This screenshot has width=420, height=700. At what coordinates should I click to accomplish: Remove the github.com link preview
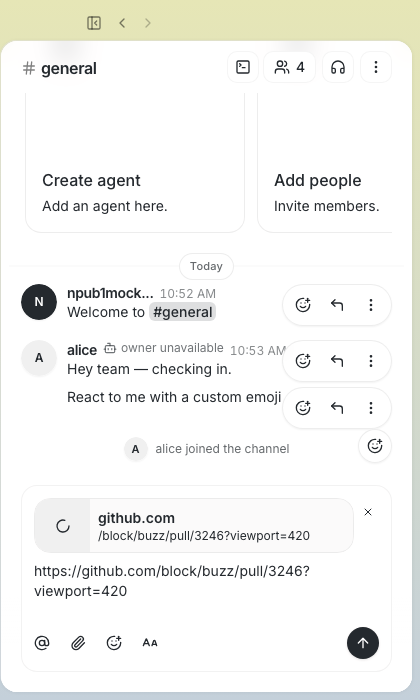368,512
